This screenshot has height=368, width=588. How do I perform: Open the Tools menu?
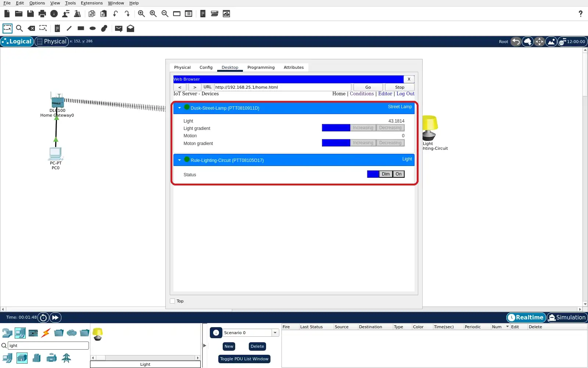(x=70, y=3)
